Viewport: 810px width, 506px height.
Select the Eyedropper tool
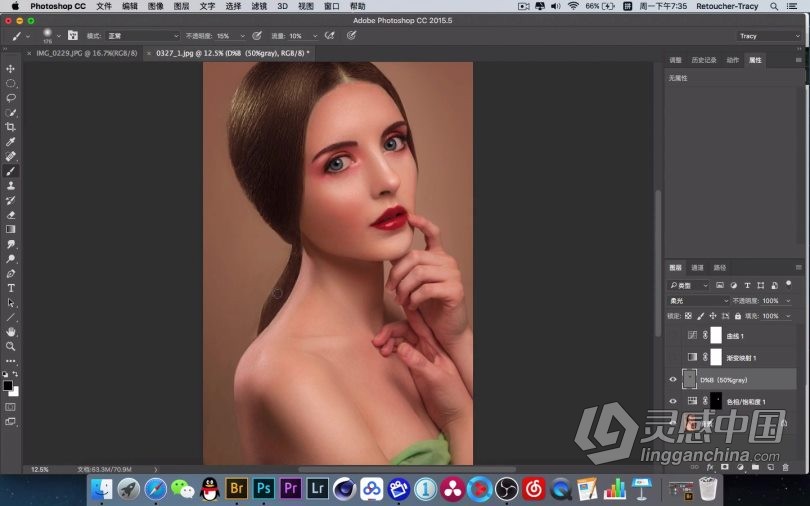click(x=10, y=142)
